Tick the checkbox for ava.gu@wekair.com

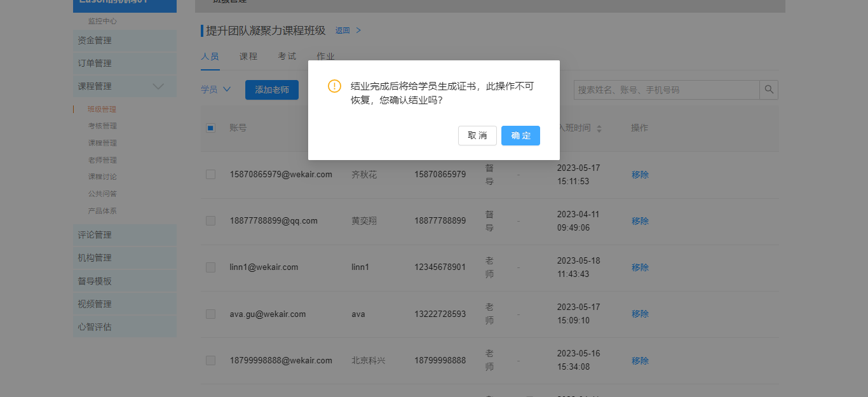[210, 314]
